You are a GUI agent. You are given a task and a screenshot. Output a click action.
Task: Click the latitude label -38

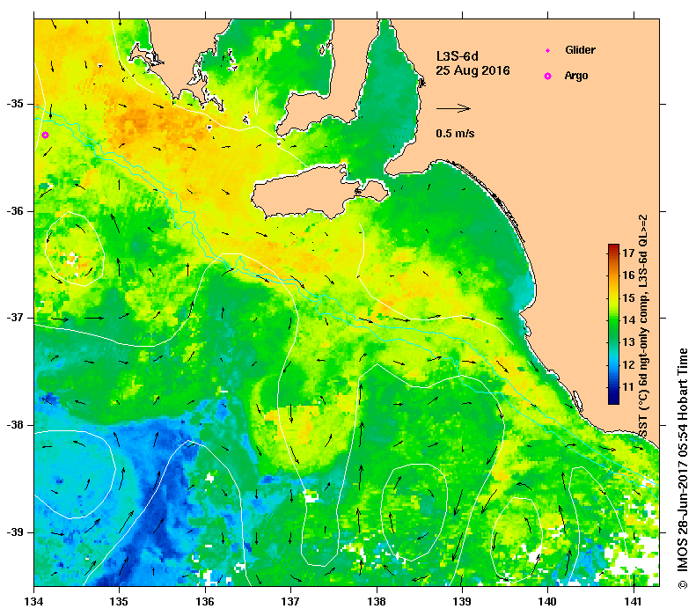[x=15, y=425]
